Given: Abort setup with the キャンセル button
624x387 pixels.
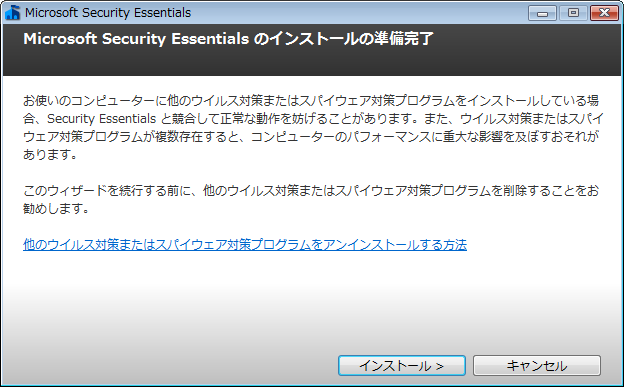Looking at the screenshot, I should 537,366.
